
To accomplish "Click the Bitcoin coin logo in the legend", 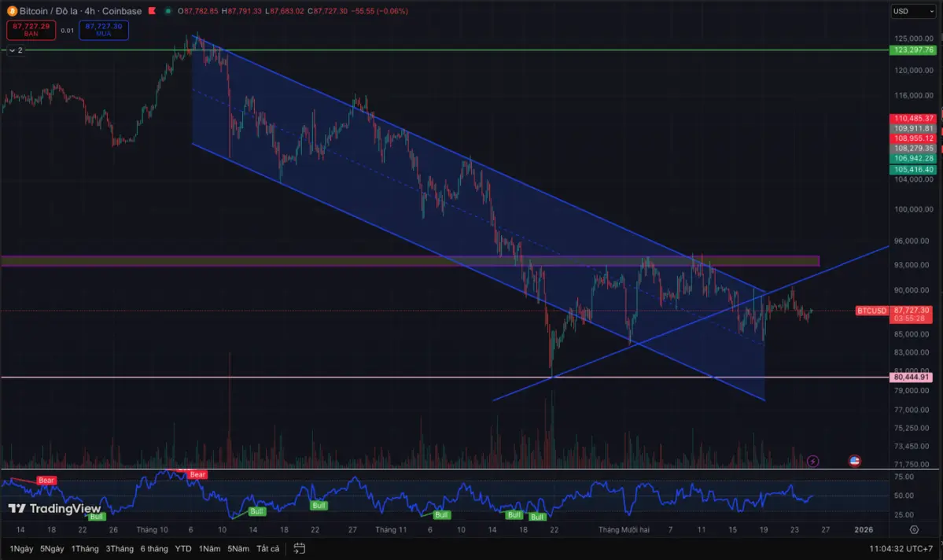I will [10, 11].
